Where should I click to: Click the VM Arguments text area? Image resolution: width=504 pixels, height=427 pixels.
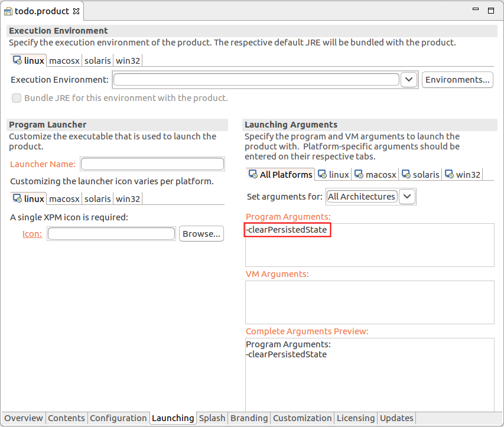click(x=370, y=302)
